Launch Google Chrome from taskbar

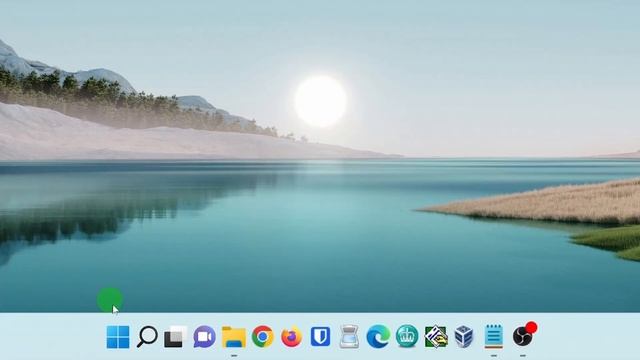tap(262, 337)
